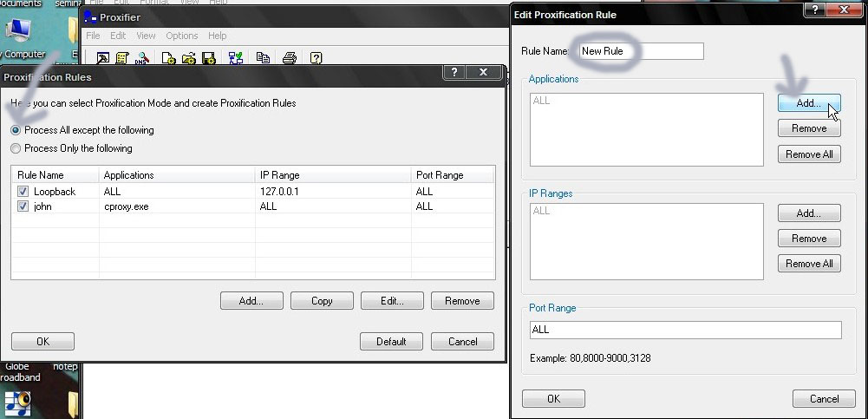This screenshot has height=419, width=868.
Task: Click the copy documents toolbar icon
Action: (x=263, y=58)
